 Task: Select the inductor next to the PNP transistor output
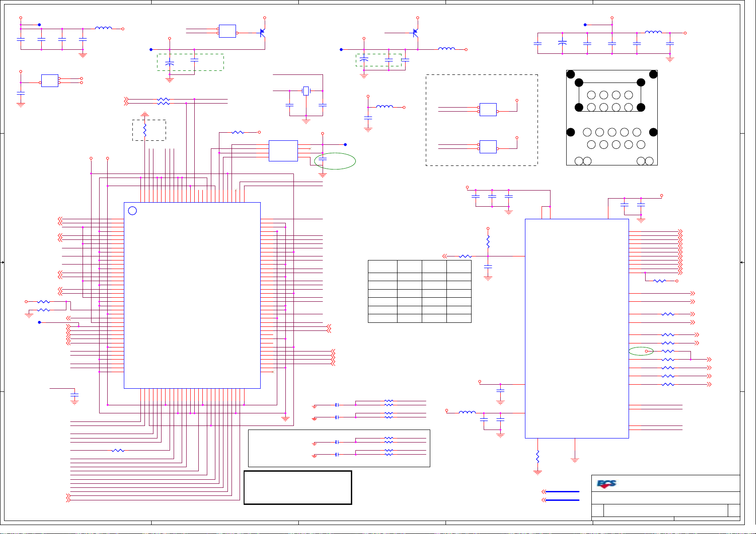446,48
